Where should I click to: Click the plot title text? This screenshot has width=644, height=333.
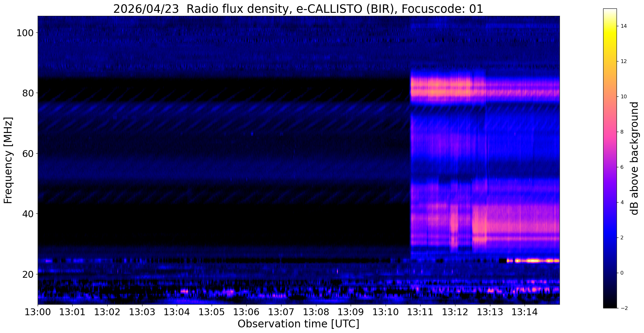[x=298, y=9]
